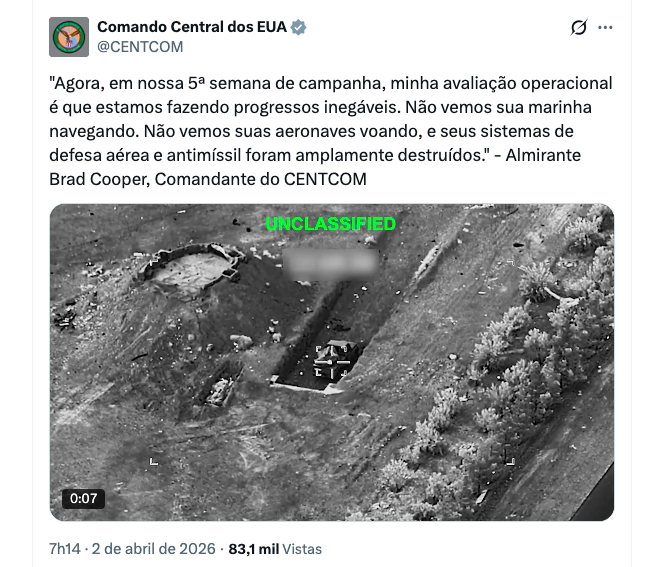Viewport: 660px width, 567px height.
Task: Click the circular bunker structure in video
Action: tap(192, 268)
